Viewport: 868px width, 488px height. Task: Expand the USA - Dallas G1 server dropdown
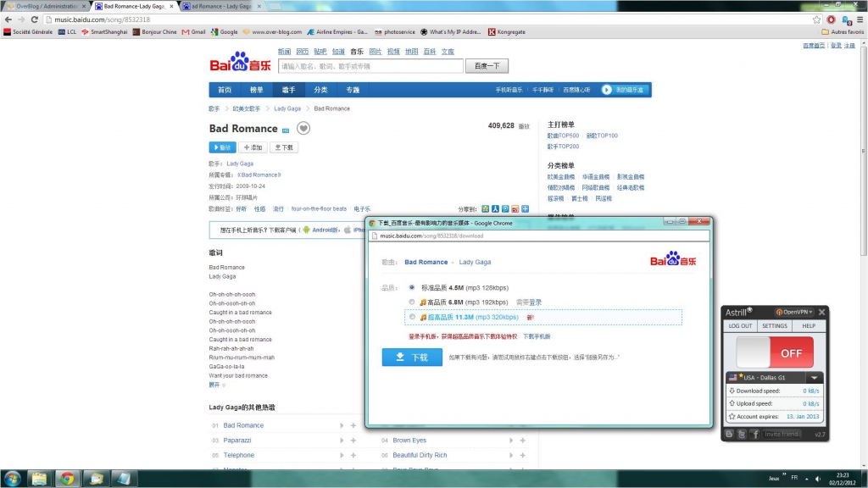point(815,378)
